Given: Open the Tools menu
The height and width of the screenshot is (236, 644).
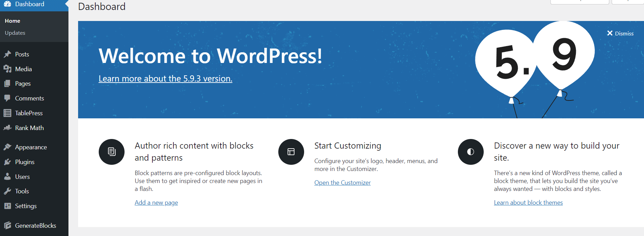Looking at the screenshot, I should tap(34, 191).
